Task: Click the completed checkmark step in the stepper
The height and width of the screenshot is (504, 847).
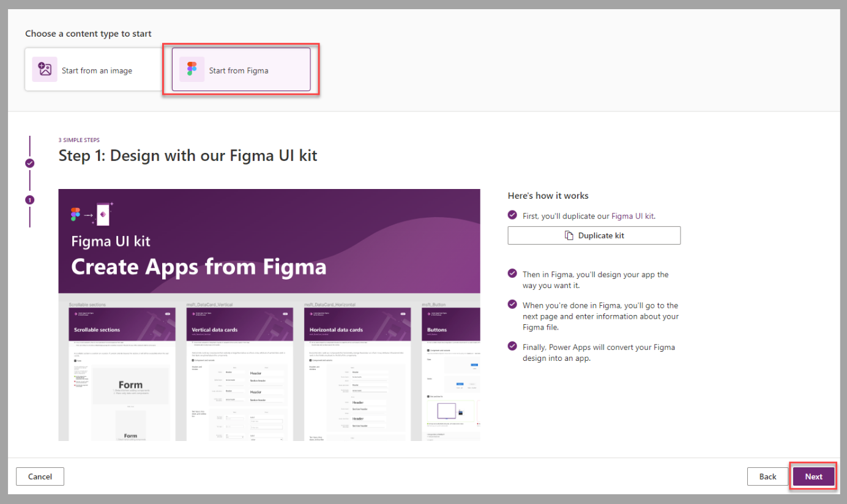Action: coord(29,163)
